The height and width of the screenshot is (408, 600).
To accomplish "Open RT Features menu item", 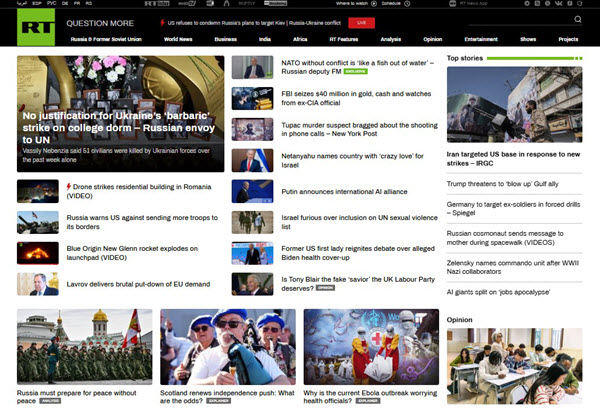I will tap(344, 39).
